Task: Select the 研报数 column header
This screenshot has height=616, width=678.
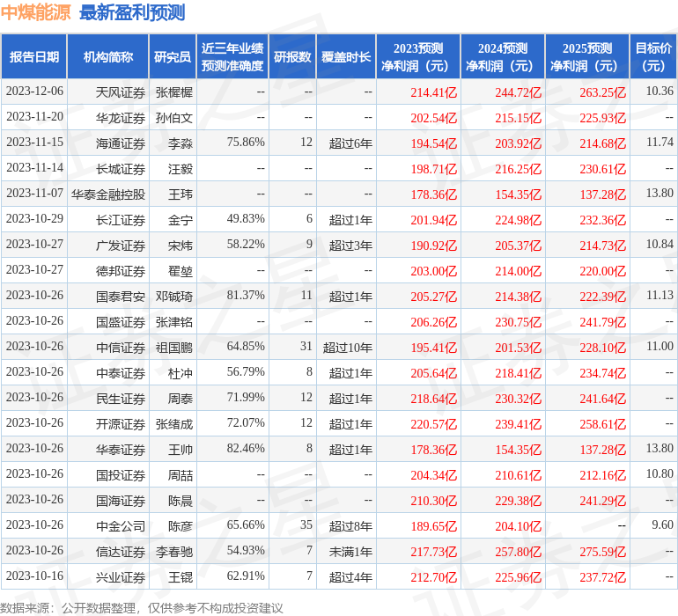Action: pyautogui.click(x=292, y=56)
